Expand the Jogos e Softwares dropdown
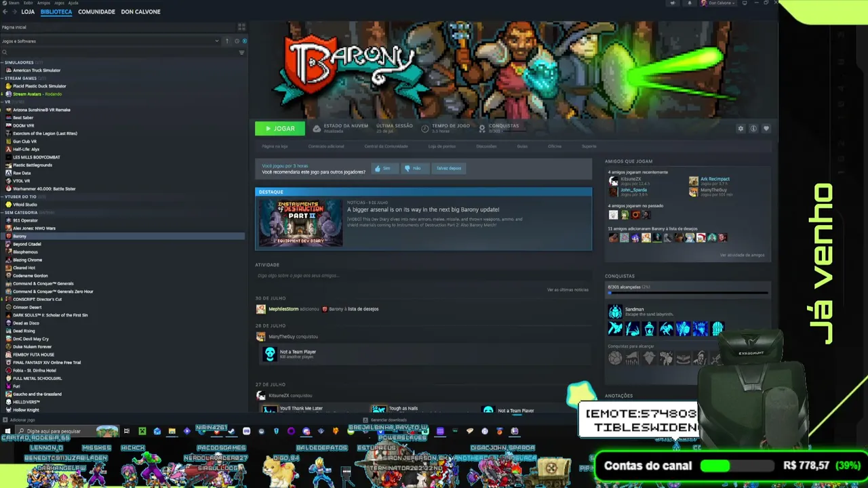 [x=217, y=41]
